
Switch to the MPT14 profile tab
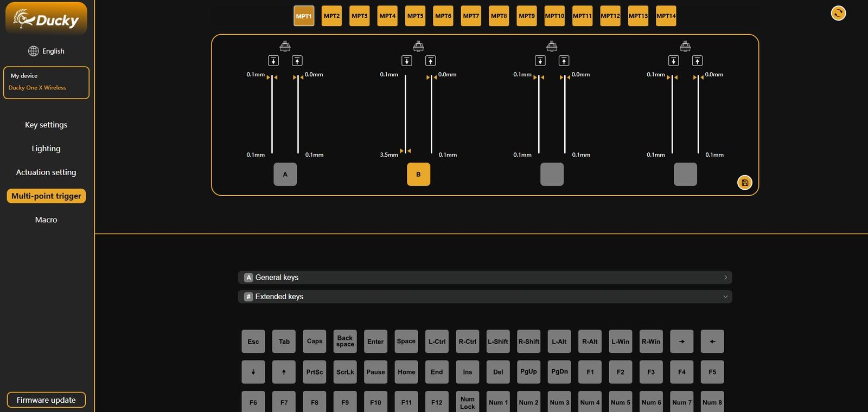(666, 16)
